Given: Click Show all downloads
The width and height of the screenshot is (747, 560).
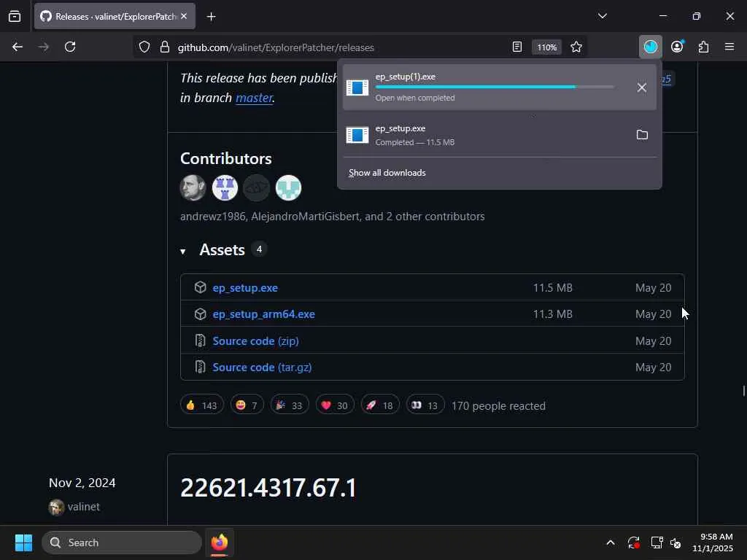Looking at the screenshot, I should (x=387, y=173).
